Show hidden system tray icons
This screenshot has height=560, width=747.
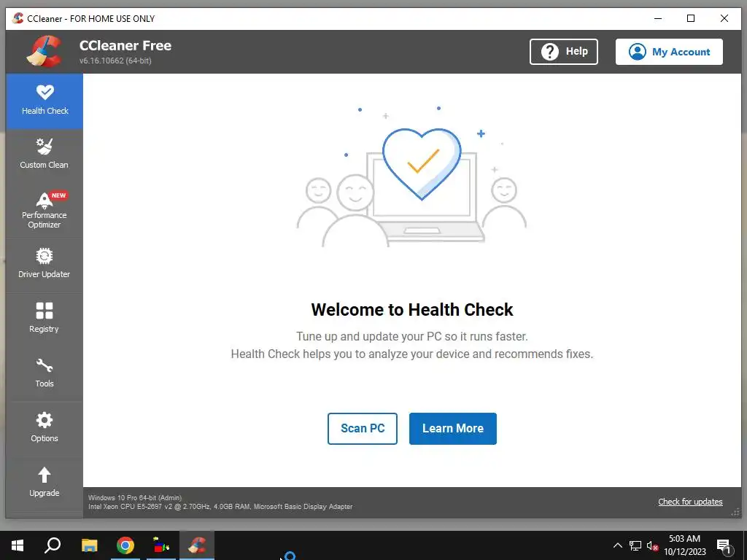pyautogui.click(x=617, y=545)
